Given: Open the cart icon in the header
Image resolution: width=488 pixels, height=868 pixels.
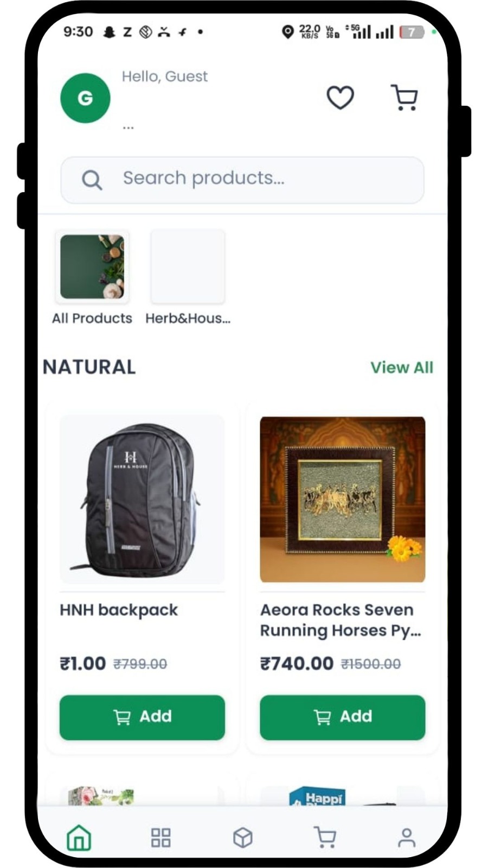Looking at the screenshot, I should [x=404, y=98].
